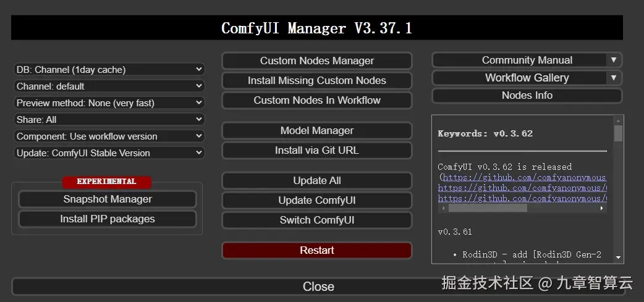This screenshot has height=302, width=644.
Task: Click the 'ComfyUI v0.3.62 is released' text
Action: coord(505,167)
